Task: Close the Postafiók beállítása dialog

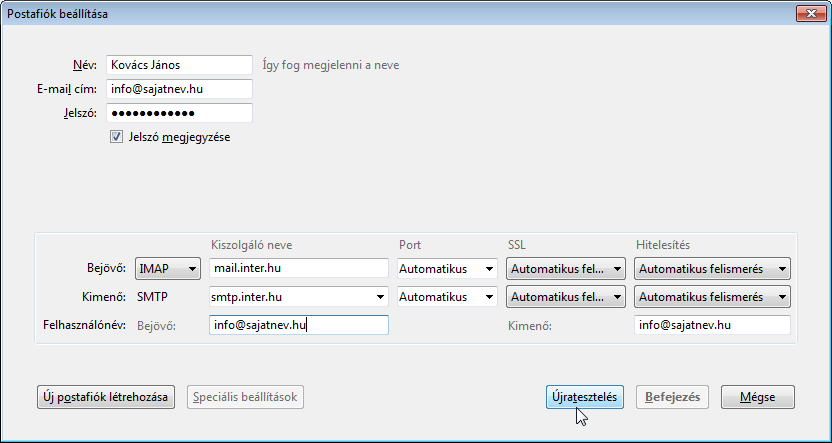Action: tap(811, 14)
